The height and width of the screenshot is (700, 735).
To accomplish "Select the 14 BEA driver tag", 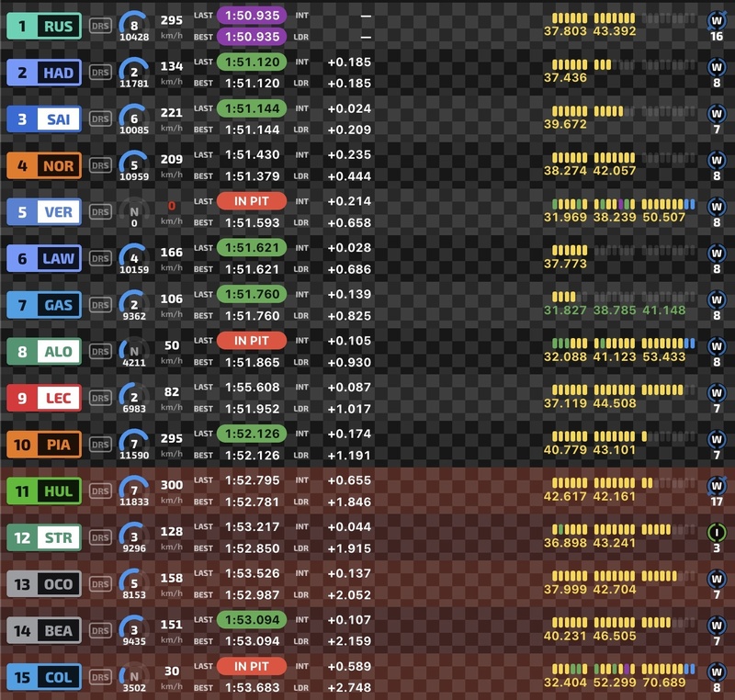I will pos(44,631).
